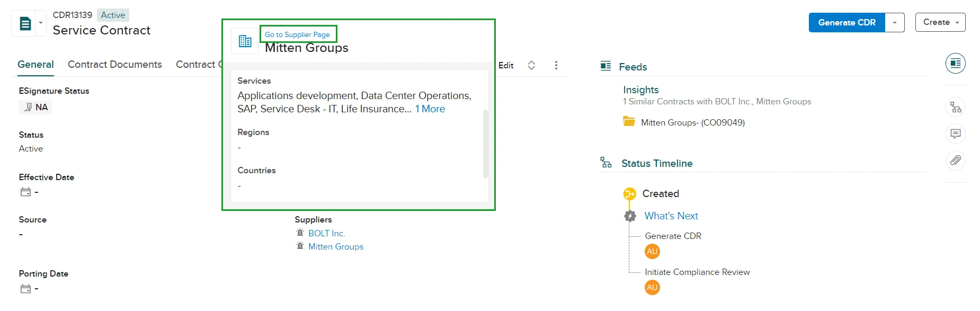Click the Edit button
The width and height of the screenshot is (980, 311).
[505, 65]
